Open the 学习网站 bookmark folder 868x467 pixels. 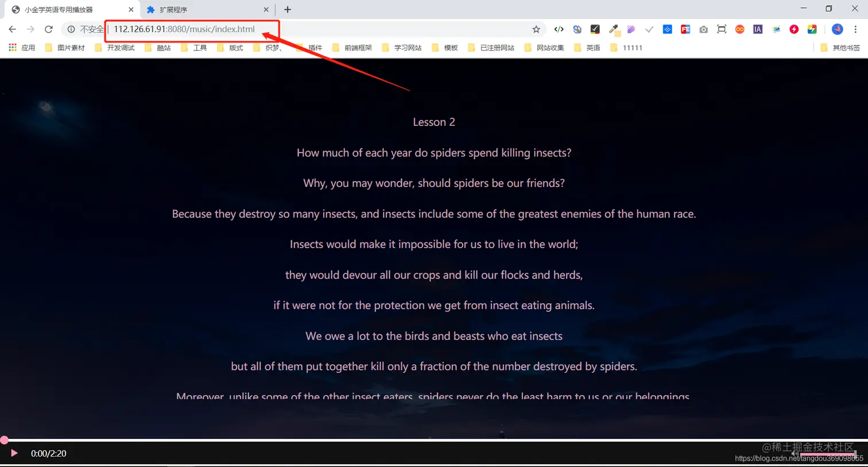(x=401, y=48)
